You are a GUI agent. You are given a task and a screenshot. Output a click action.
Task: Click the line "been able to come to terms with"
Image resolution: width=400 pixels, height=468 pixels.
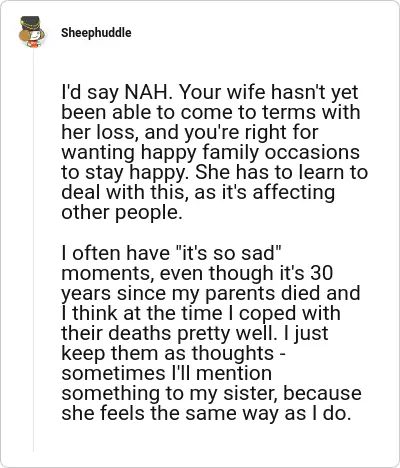coord(211,112)
